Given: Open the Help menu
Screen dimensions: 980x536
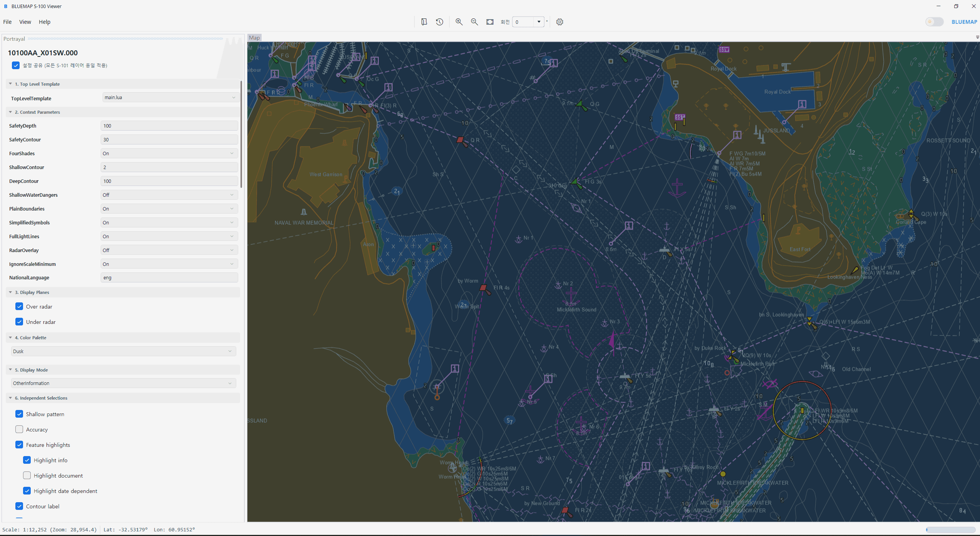Looking at the screenshot, I should coord(45,22).
